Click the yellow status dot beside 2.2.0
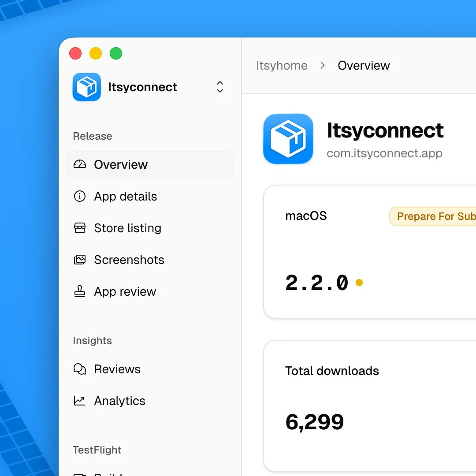This screenshot has width=476, height=476. [x=359, y=283]
